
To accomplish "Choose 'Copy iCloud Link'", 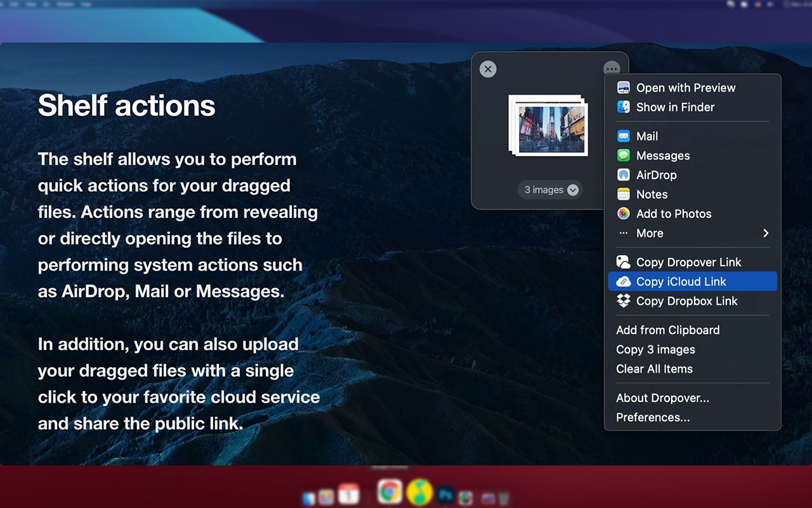I will click(693, 281).
